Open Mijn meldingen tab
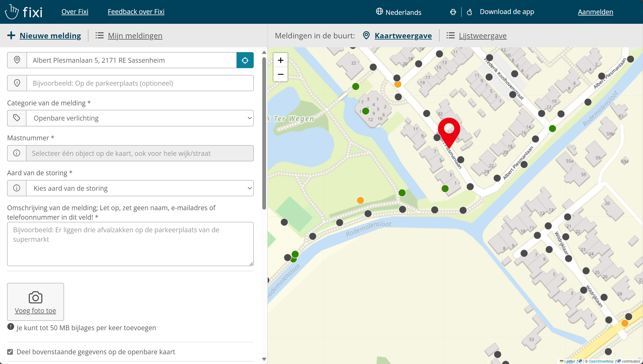 pyautogui.click(x=135, y=36)
